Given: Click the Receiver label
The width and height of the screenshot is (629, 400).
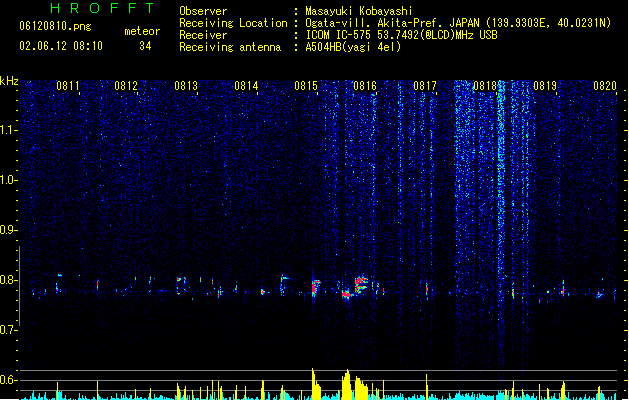Looking at the screenshot, I should tap(203, 35).
